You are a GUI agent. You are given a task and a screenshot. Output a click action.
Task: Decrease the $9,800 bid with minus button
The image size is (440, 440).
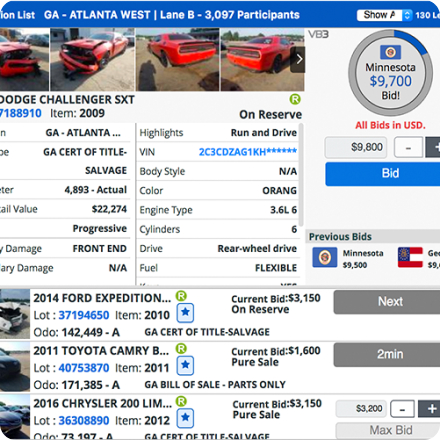(x=408, y=147)
